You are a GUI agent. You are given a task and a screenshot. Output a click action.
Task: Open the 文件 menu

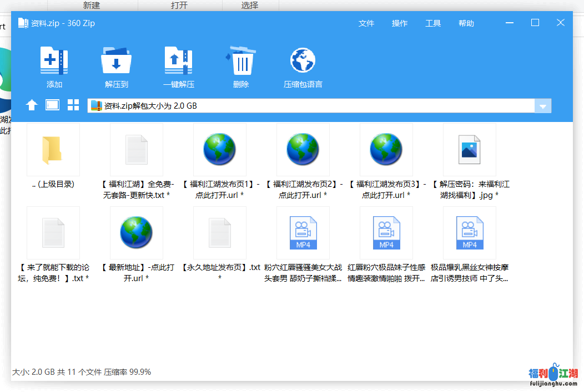(x=366, y=23)
